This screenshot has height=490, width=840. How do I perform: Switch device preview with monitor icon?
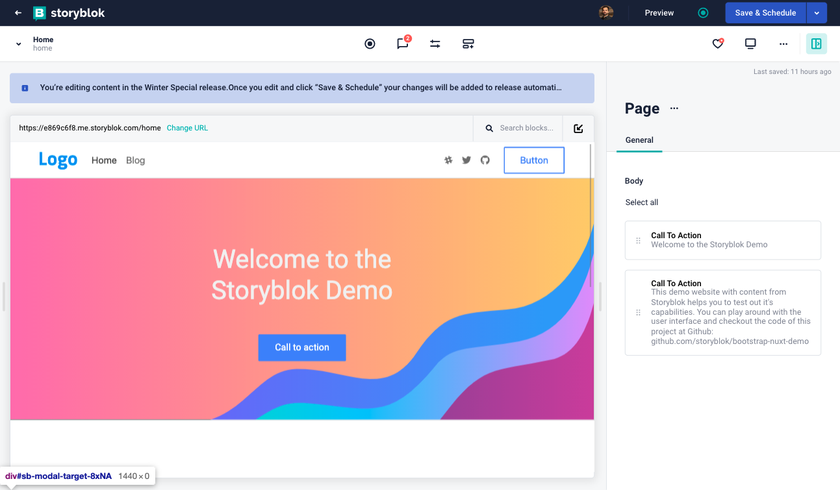751,44
